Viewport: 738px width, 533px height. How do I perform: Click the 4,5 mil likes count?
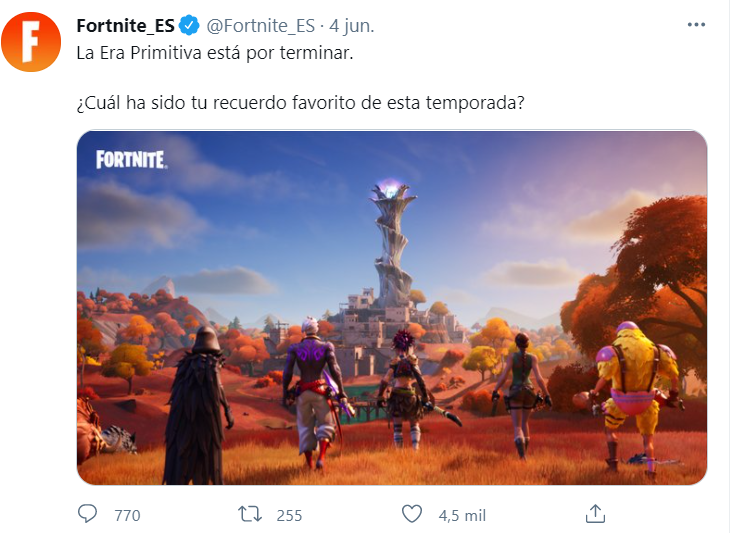tap(462, 516)
